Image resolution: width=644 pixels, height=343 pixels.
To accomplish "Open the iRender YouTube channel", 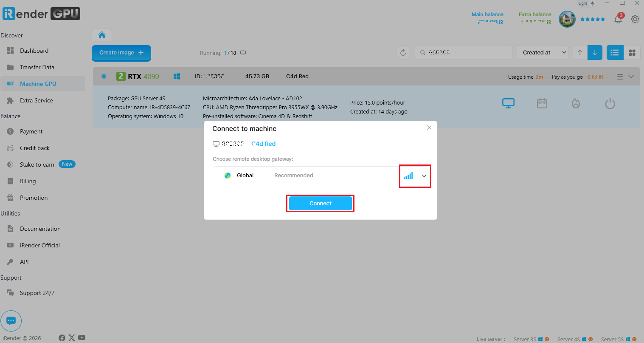I will [x=82, y=338].
